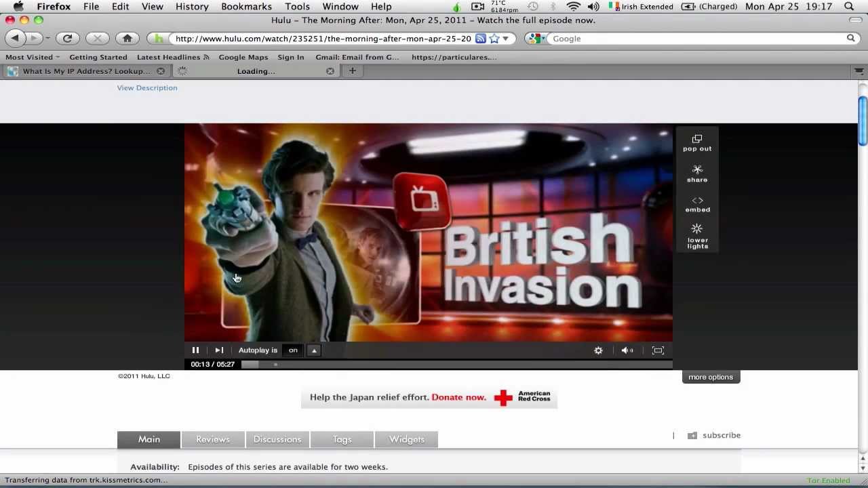
Task: Switch to What Is My IP Address tab
Action: click(87, 71)
